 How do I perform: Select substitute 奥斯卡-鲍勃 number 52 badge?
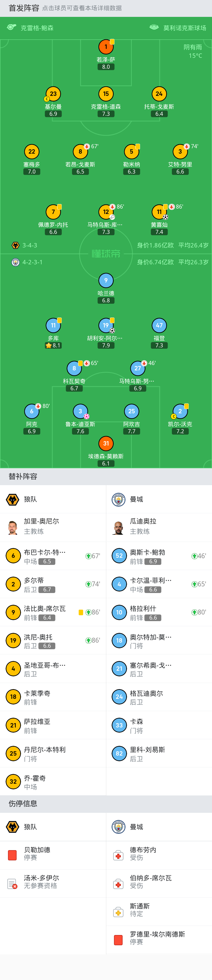point(119,555)
